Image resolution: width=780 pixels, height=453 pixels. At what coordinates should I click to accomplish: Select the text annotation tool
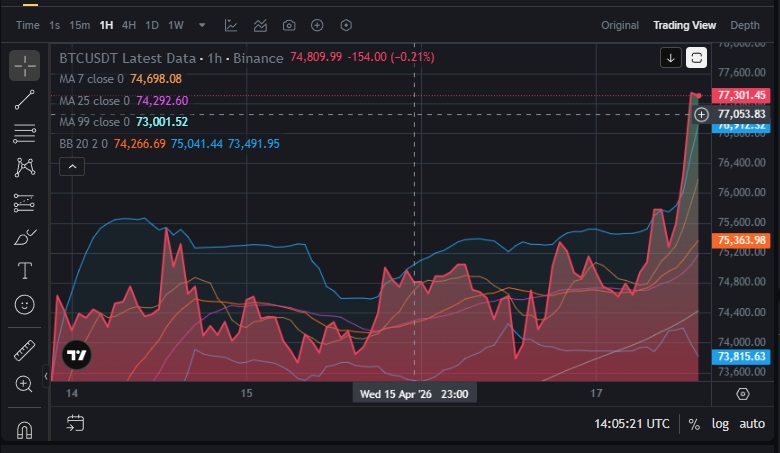coord(25,270)
